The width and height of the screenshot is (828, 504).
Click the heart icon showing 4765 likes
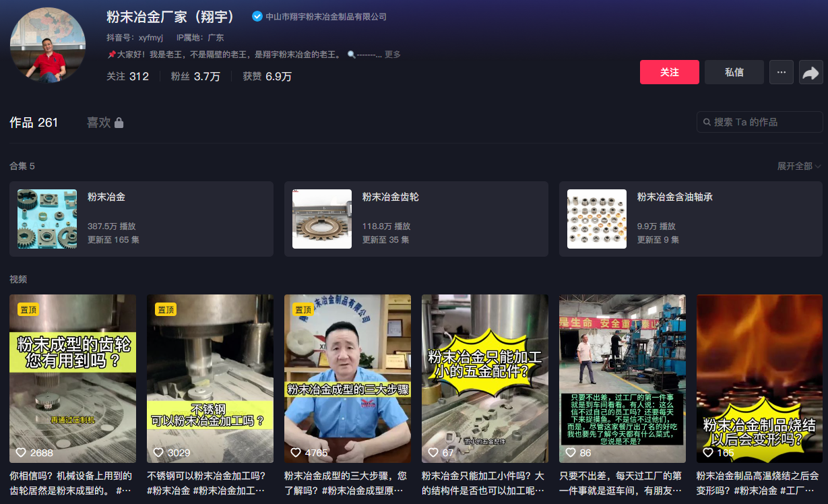click(x=296, y=453)
